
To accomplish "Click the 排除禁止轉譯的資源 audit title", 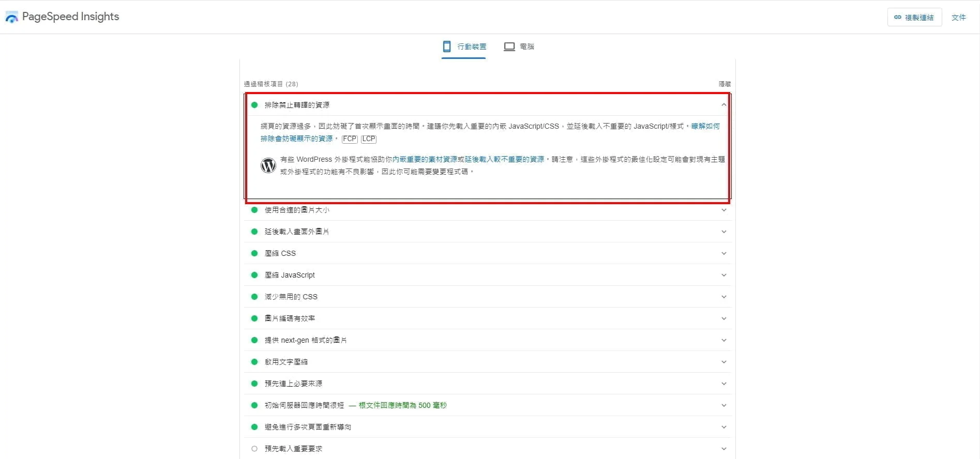I will (297, 105).
